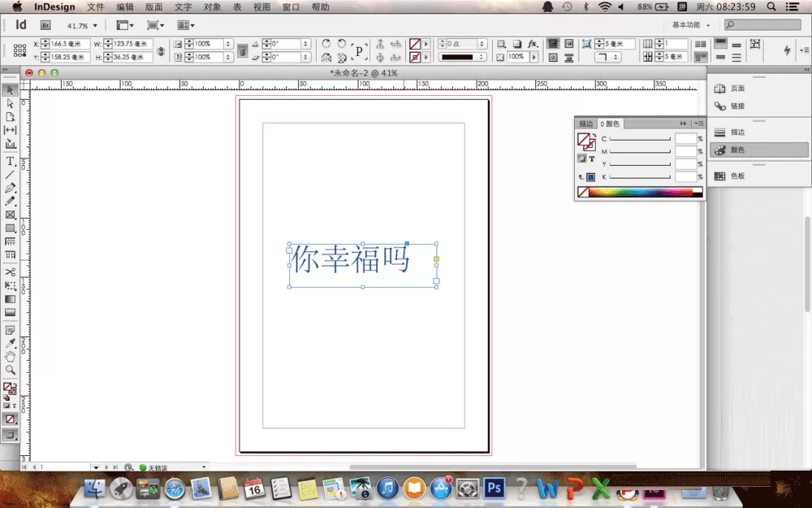Rotate selection 90° clockwise

click(326, 44)
